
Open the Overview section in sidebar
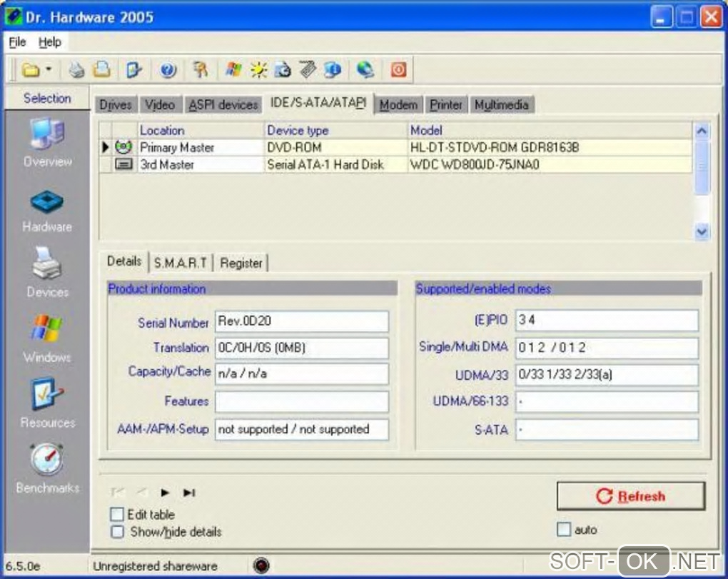pos(47,143)
